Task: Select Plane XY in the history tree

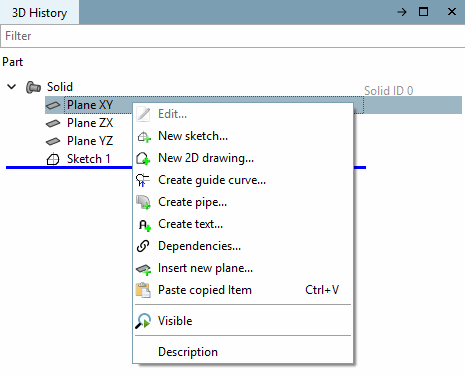Action: [90, 105]
